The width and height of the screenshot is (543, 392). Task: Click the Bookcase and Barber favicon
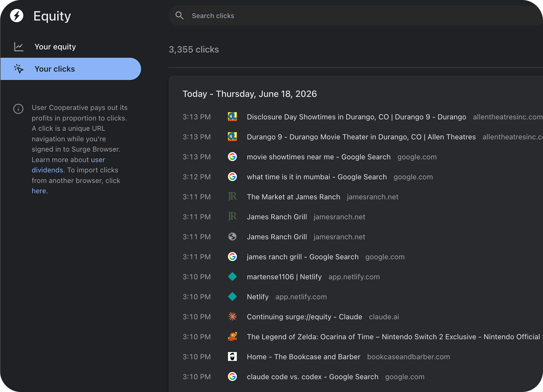pos(232,356)
